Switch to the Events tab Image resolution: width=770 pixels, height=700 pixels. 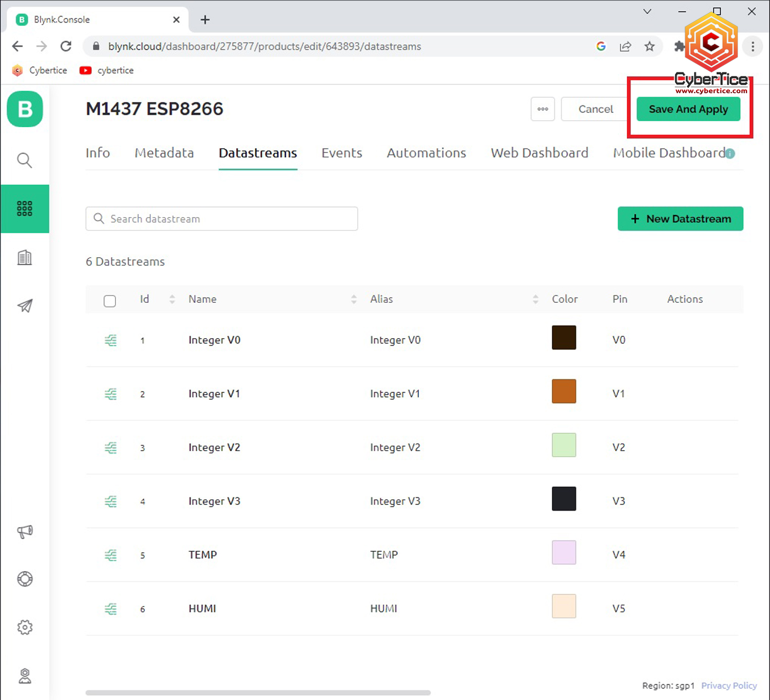click(342, 153)
